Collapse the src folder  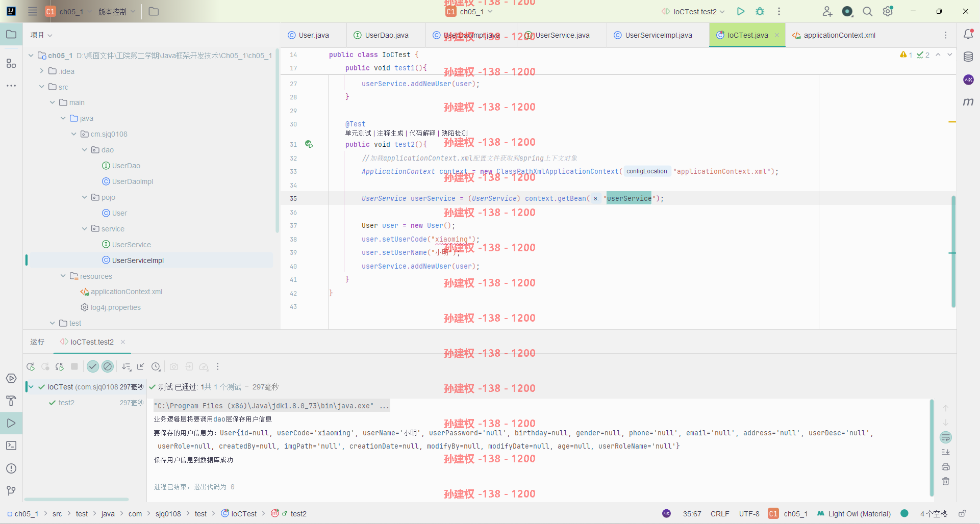tap(42, 87)
